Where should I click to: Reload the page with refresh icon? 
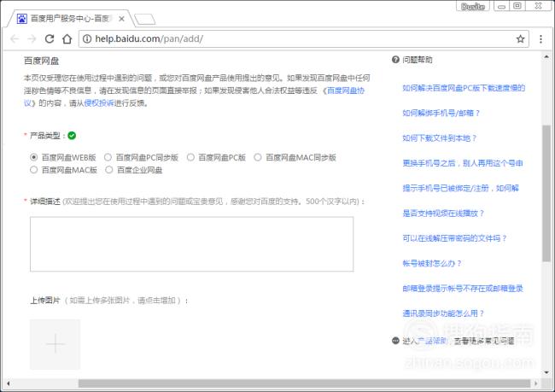[x=50, y=39]
